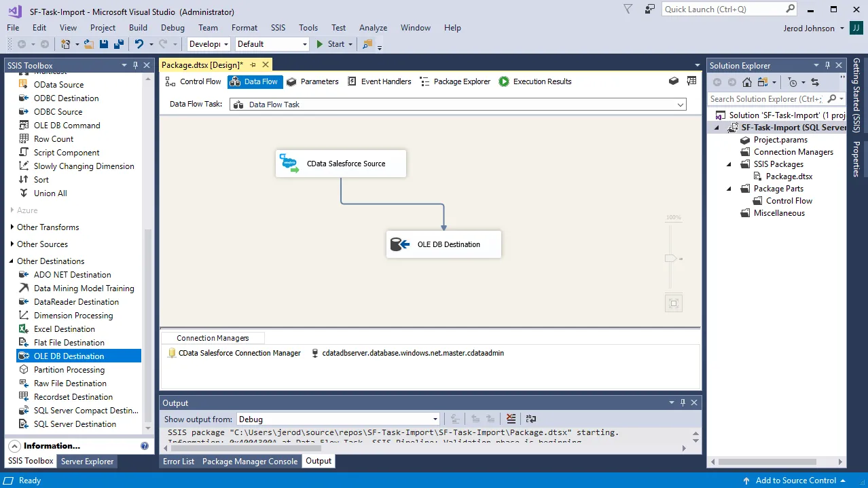Click Clear All in the Output pane
The image size is (868, 488).
[511, 419]
